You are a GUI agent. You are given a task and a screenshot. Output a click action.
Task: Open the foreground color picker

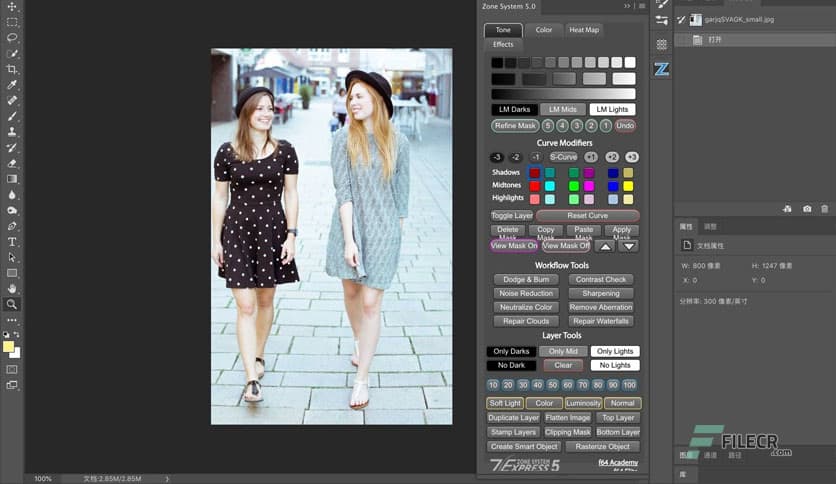(8, 346)
